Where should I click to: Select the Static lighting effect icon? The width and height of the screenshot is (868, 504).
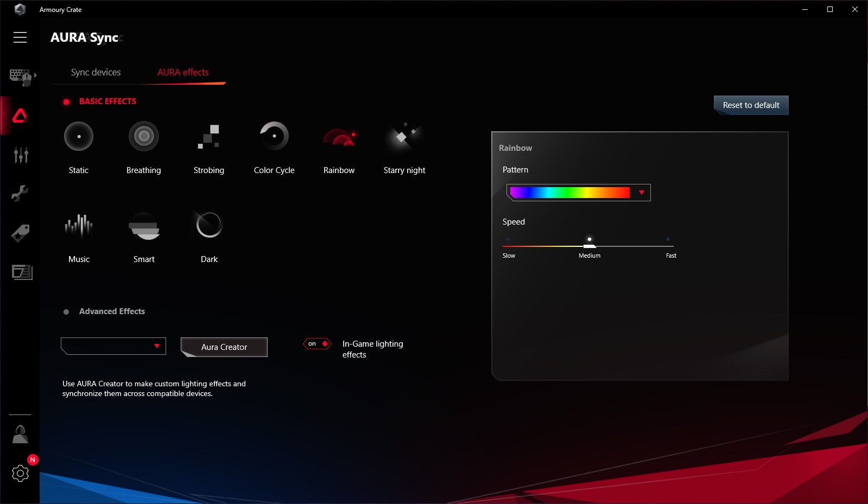pos(79,136)
